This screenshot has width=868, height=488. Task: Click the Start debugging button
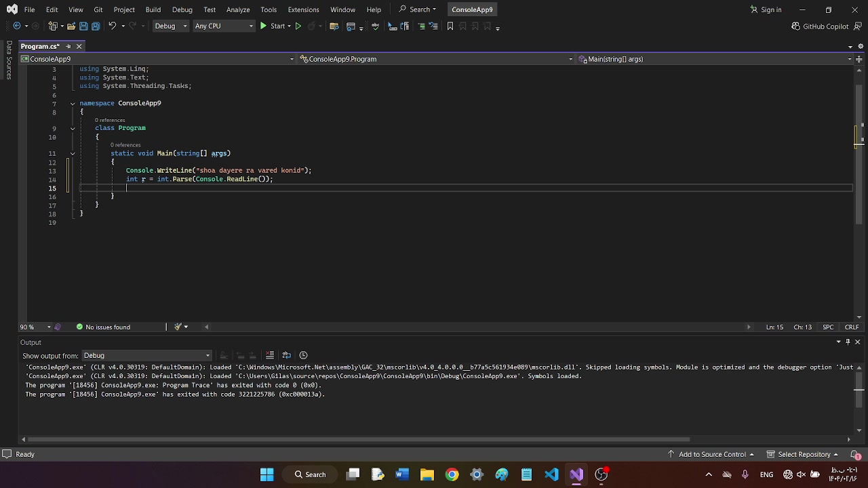point(272,26)
